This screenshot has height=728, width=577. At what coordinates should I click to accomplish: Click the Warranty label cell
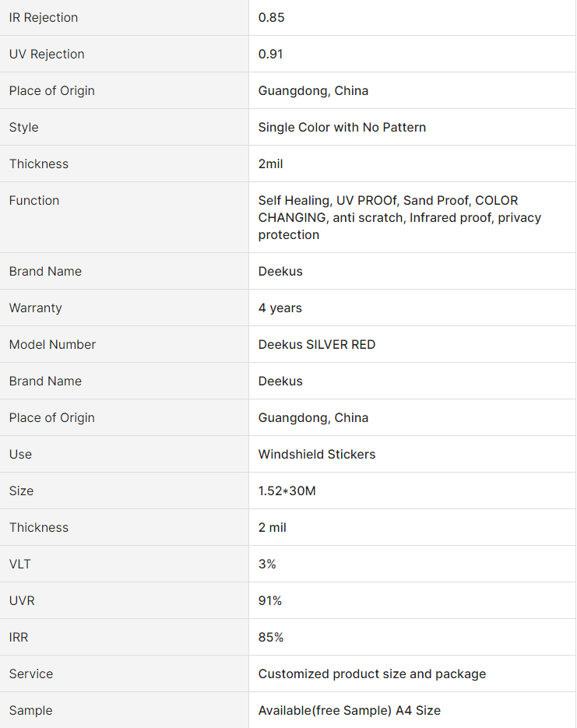coord(35,308)
